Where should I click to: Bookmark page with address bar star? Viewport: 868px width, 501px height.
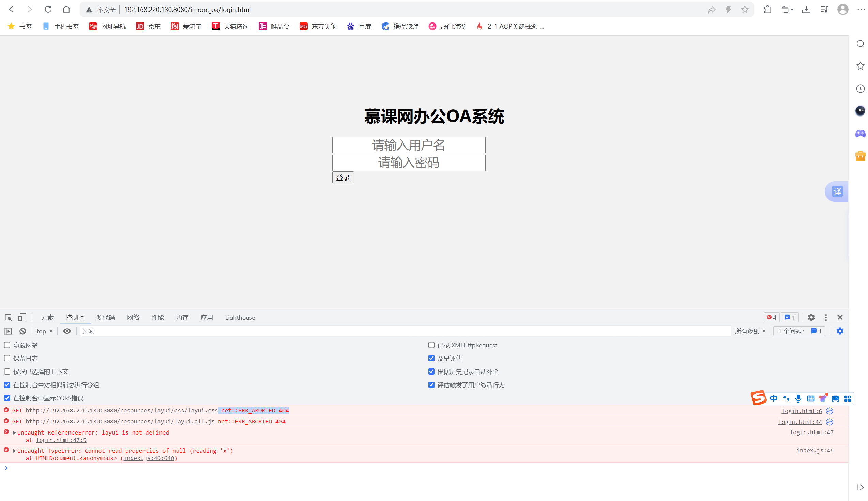(x=745, y=10)
